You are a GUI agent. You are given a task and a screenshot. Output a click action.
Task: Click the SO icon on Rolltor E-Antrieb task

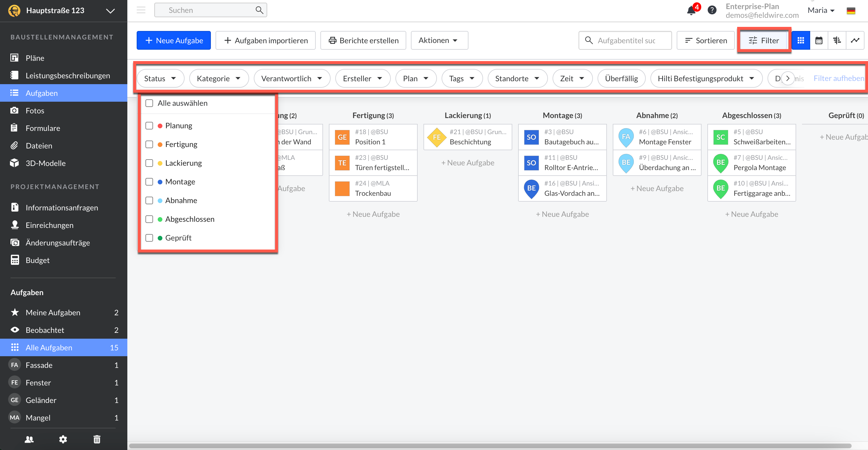pyautogui.click(x=531, y=163)
